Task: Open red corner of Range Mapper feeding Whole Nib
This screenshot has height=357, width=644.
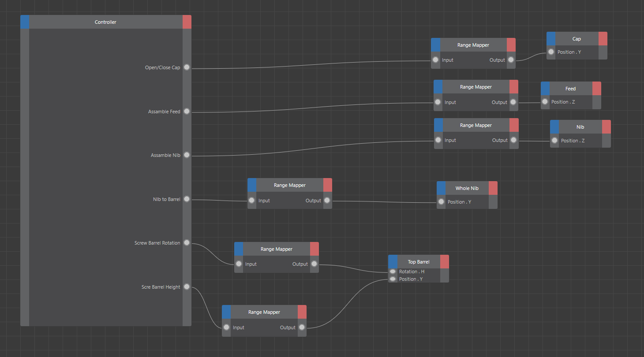Action: coord(328,185)
